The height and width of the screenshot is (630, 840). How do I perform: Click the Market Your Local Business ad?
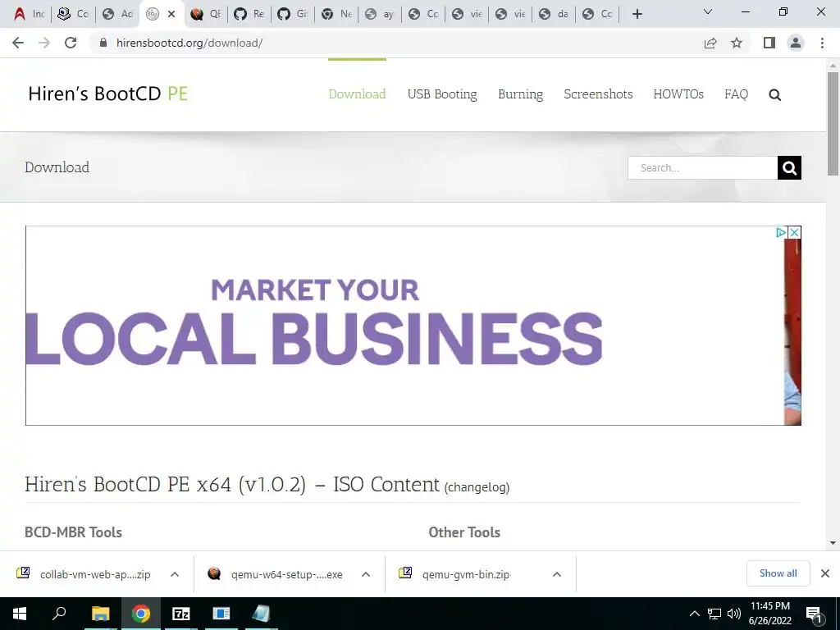(x=413, y=326)
